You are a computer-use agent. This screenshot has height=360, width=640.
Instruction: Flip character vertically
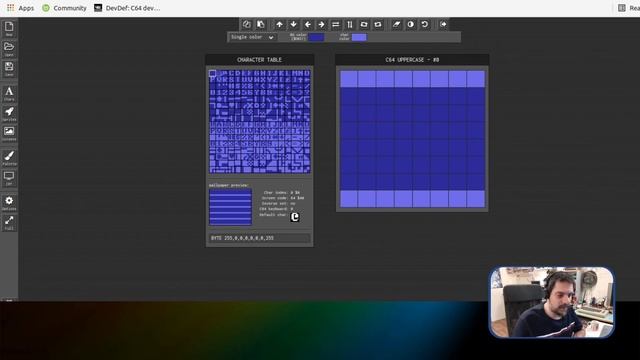coord(350,24)
